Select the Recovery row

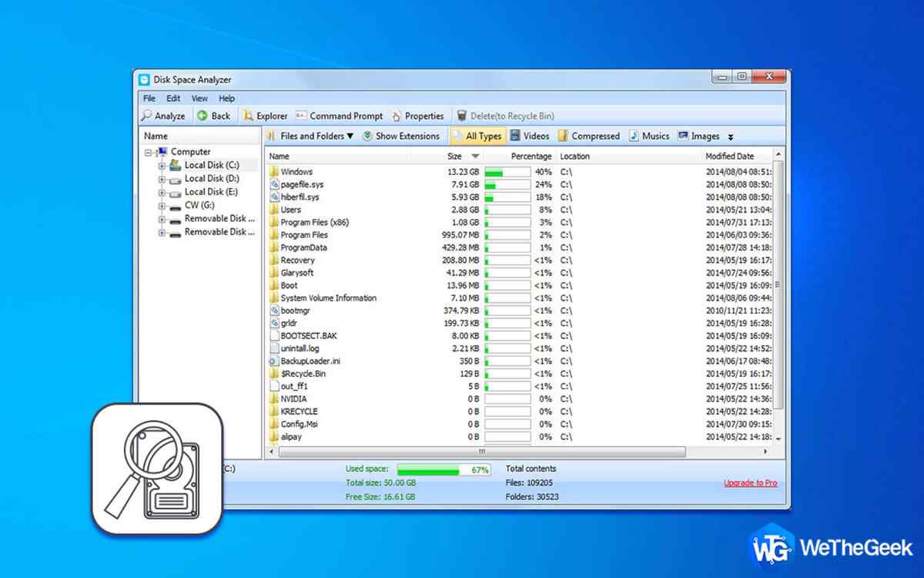[x=519, y=260]
